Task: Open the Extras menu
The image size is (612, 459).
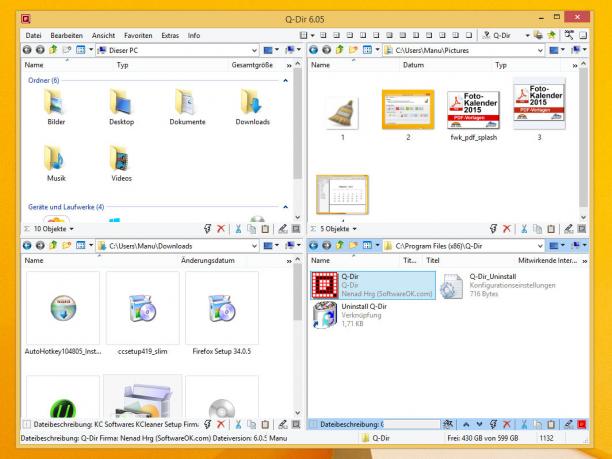Action: (x=170, y=36)
